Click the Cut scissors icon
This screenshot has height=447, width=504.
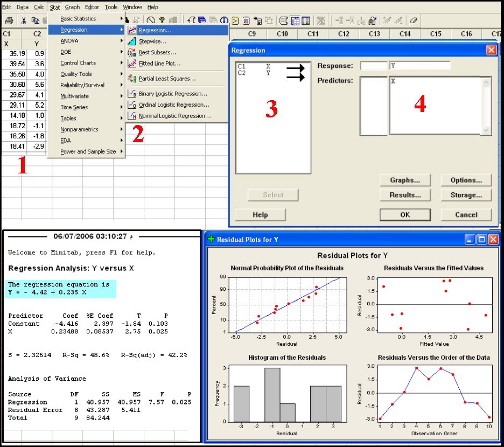point(24,20)
